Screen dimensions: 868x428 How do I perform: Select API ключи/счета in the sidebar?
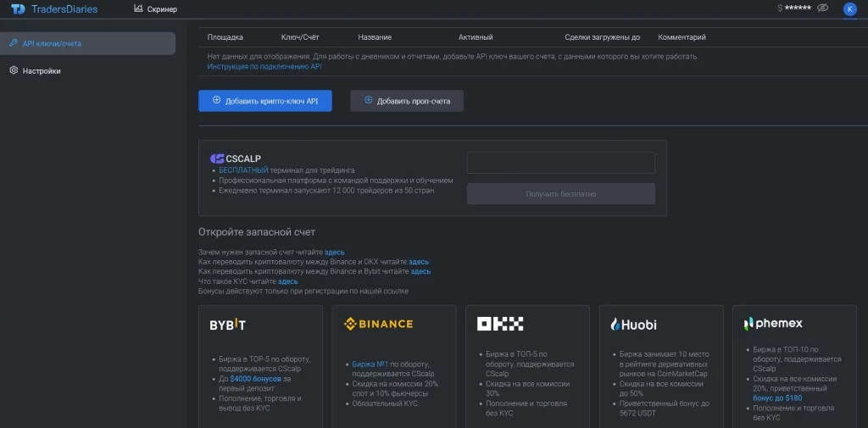pyautogui.click(x=87, y=43)
